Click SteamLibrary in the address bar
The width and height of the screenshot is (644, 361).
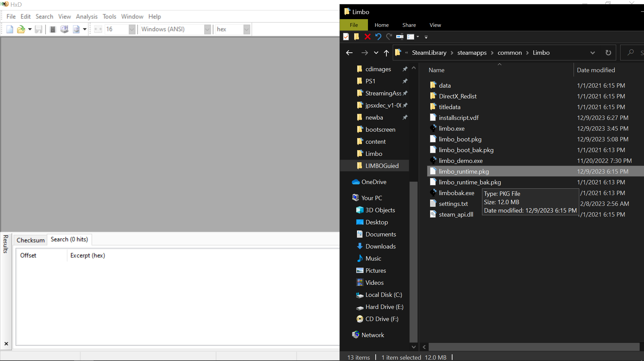[429, 53]
